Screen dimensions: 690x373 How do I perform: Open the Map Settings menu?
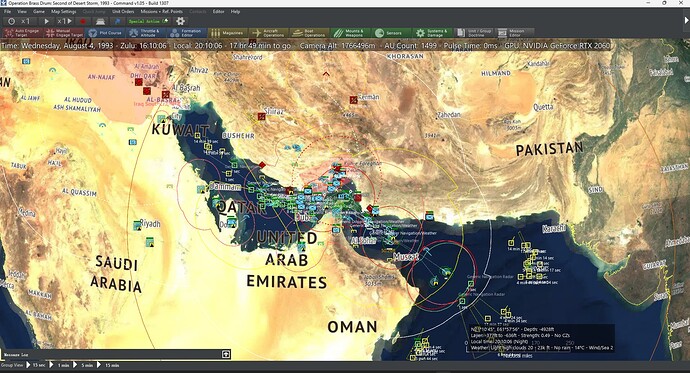click(63, 11)
